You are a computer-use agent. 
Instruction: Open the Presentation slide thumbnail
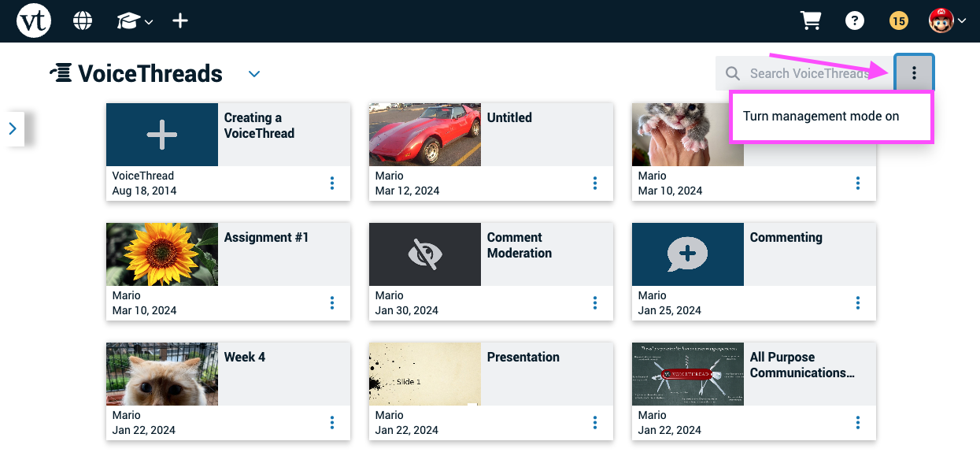click(425, 374)
